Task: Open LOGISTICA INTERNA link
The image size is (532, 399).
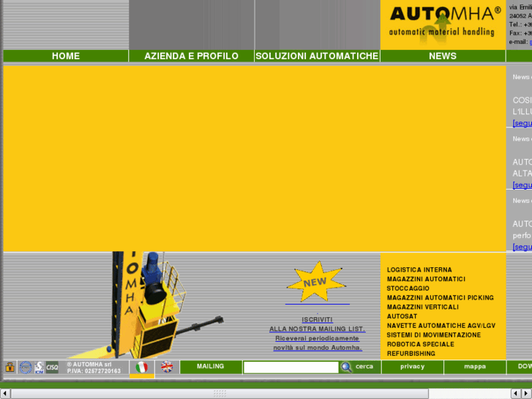Action: pyautogui.click(x=419, y=270)
